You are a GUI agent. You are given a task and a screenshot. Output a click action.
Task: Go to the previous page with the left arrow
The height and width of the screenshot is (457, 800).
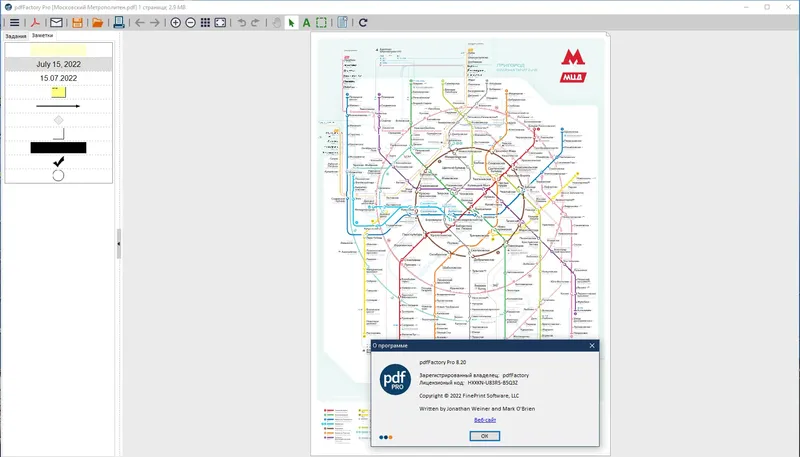coord(140,22)
